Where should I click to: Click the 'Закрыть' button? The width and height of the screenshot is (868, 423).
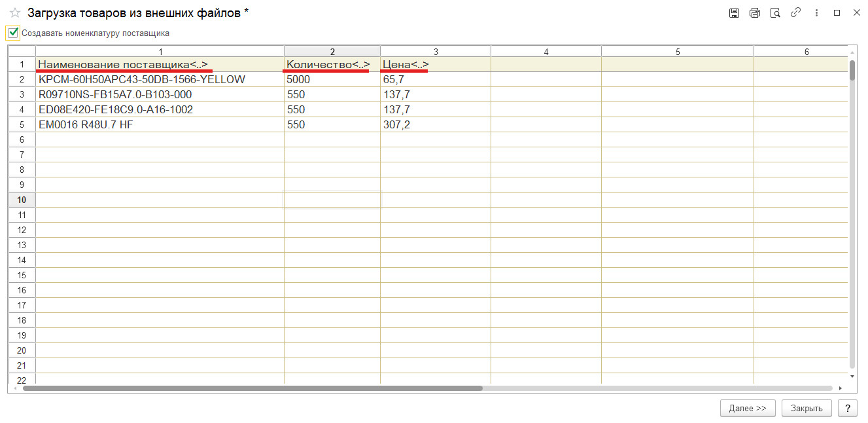click(x=807, y=408)
